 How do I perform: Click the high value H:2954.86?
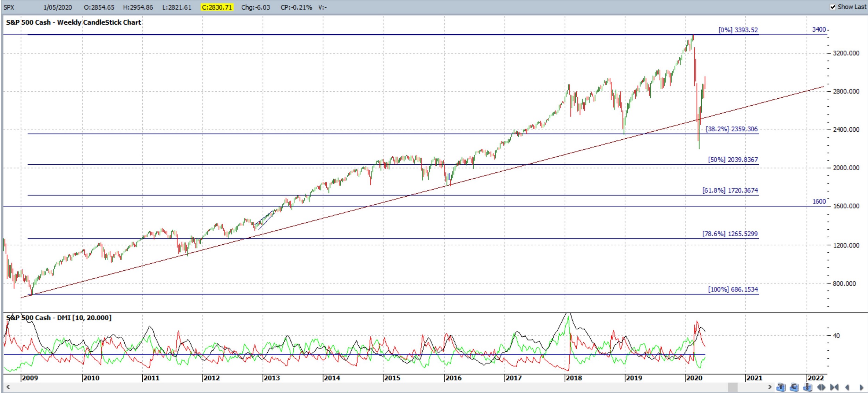[x=138, y=7]
